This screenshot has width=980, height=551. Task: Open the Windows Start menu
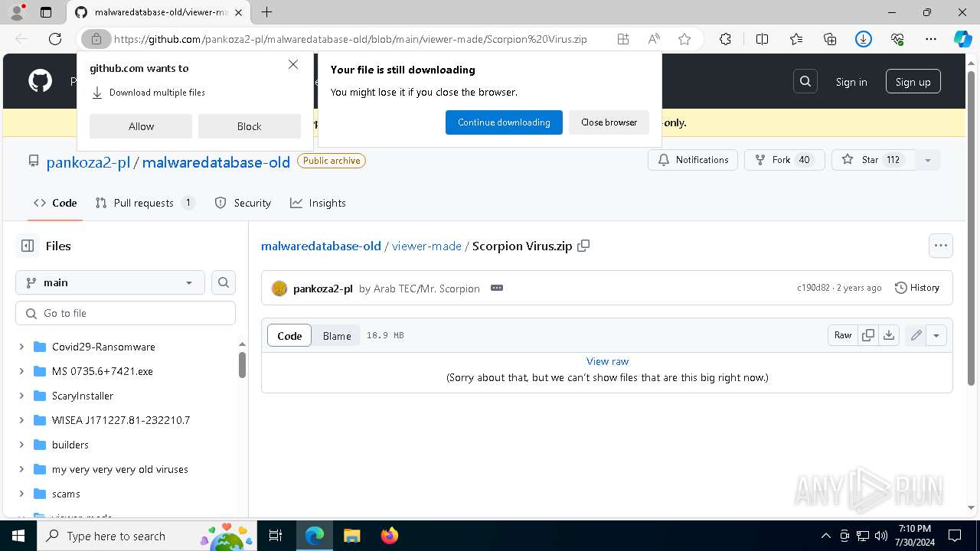(18, 536)
